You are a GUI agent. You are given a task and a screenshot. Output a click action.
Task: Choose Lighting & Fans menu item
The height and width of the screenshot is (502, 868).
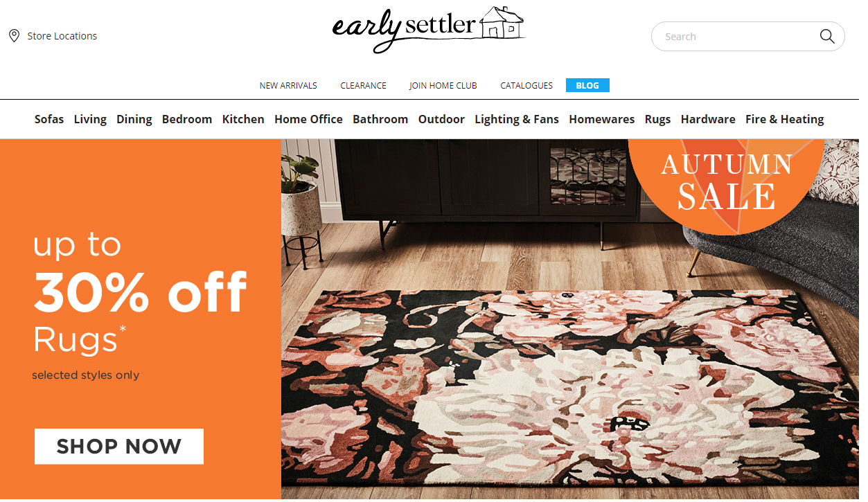coord(517,119)
